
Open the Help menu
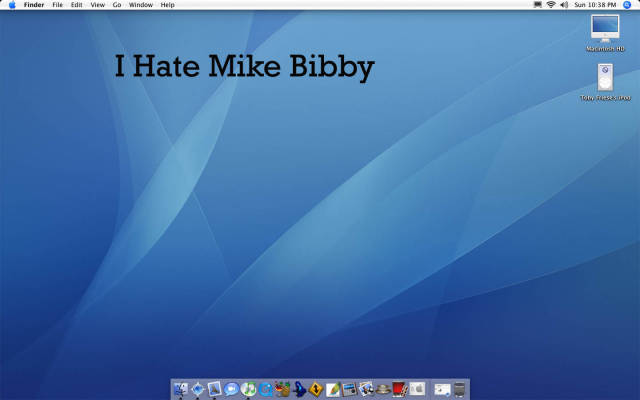[167, 5]
